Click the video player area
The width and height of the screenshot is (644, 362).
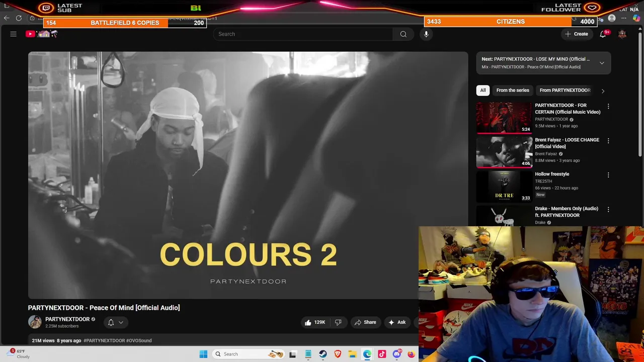coord(248,175)
